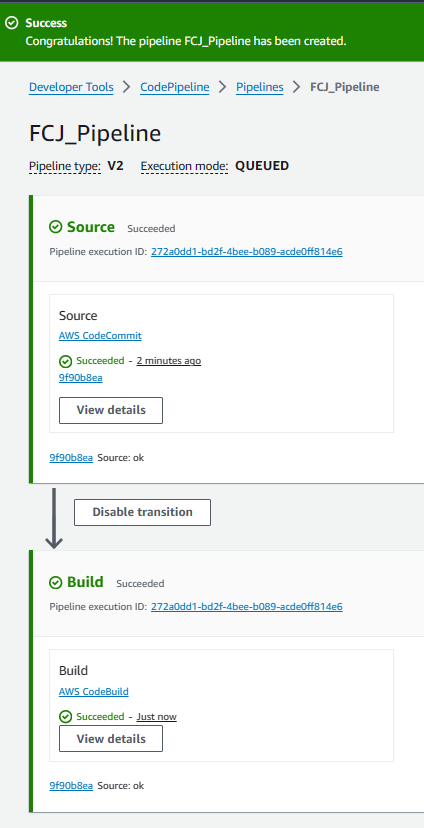The height and width of the screenshot is (828, 424).
Task: View details of the Build action
Action: [x=111, y=739]
